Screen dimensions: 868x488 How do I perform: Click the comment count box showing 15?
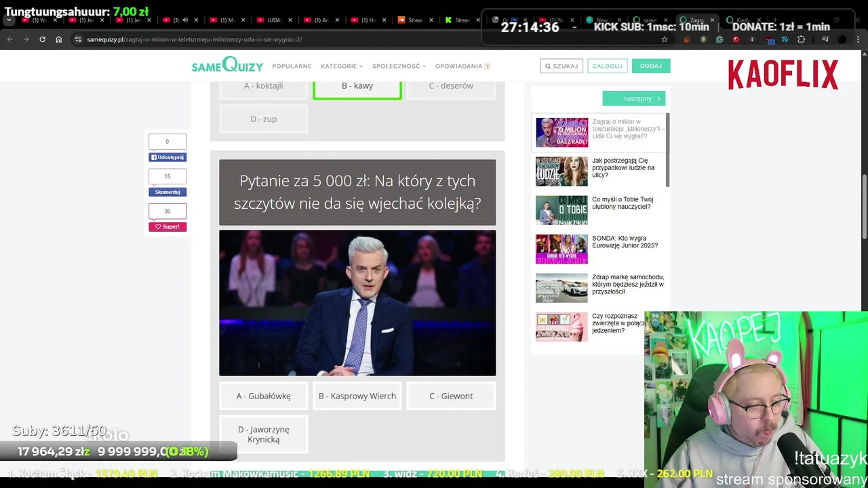point(167,176)
